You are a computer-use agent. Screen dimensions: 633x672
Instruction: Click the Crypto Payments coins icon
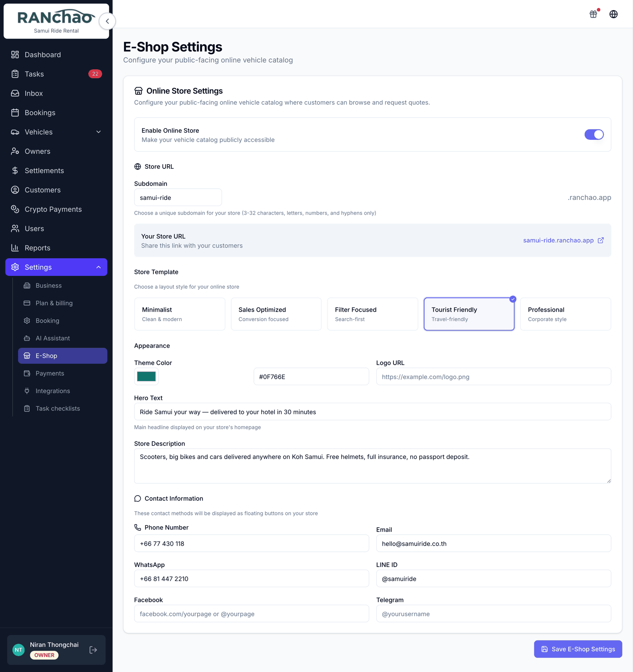15,209
